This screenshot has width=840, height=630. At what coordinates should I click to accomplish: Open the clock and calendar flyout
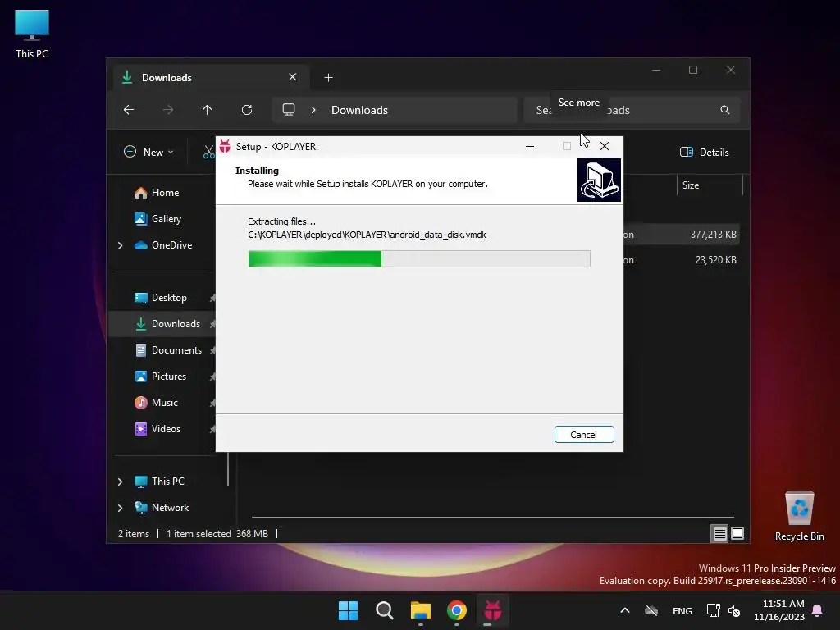tap(779, 610)
